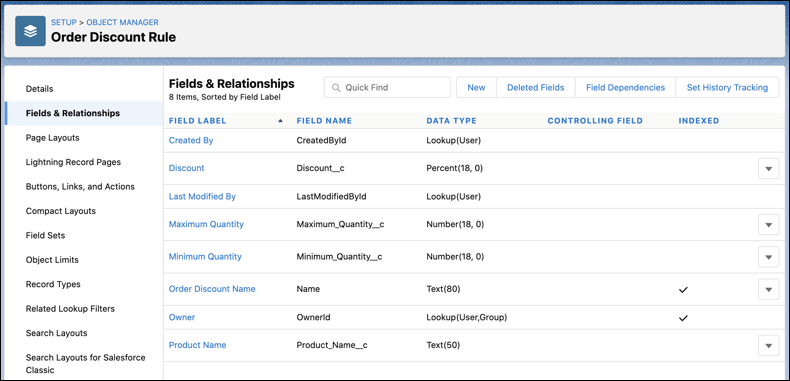
Task: Click the Text(80) data type cell
Action: click(x=443, y=289)
